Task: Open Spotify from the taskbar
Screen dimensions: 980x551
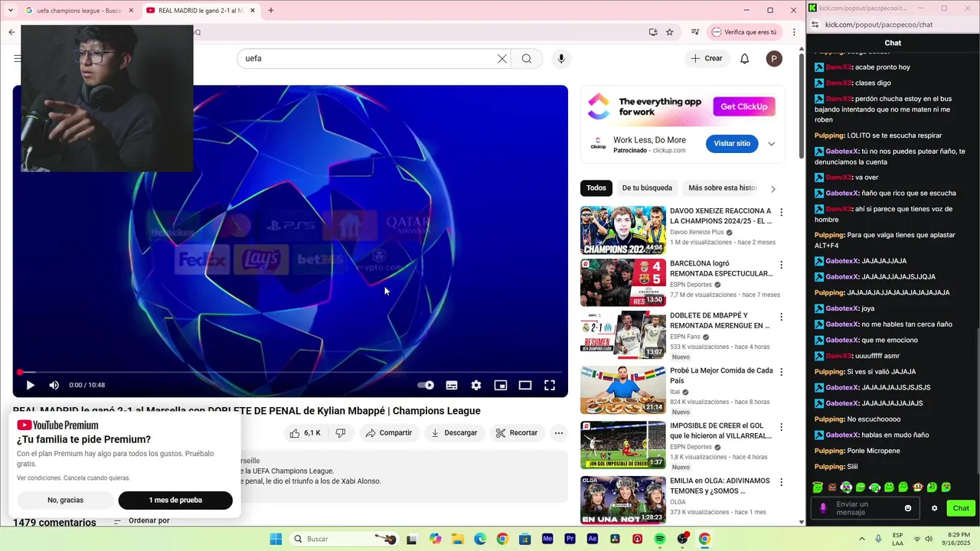Action: click(660, 539)
